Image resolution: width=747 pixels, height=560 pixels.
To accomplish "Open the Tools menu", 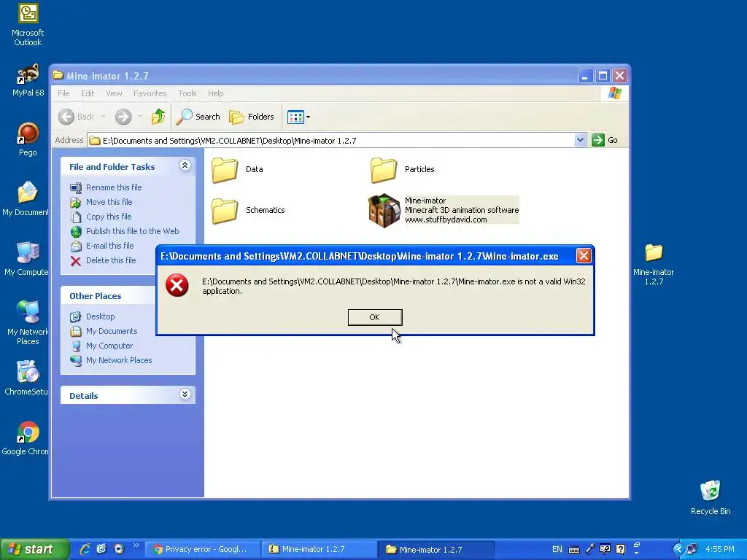I will coord(187,93).
